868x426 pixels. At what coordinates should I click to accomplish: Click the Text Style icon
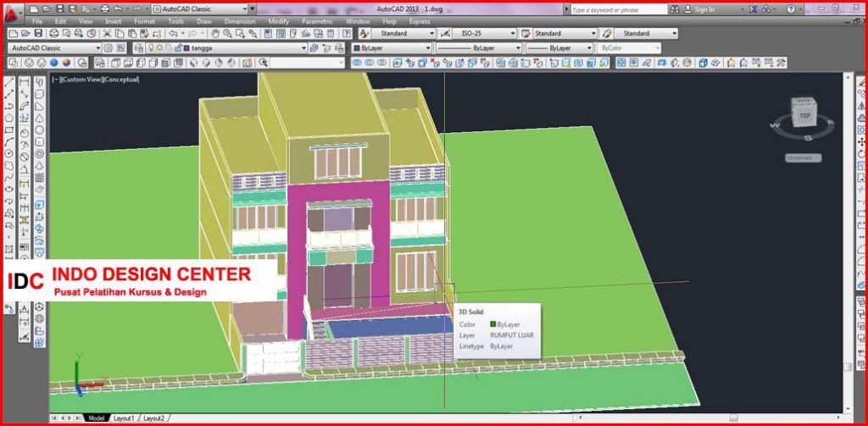pyautogui.click(x=364, y=34)
